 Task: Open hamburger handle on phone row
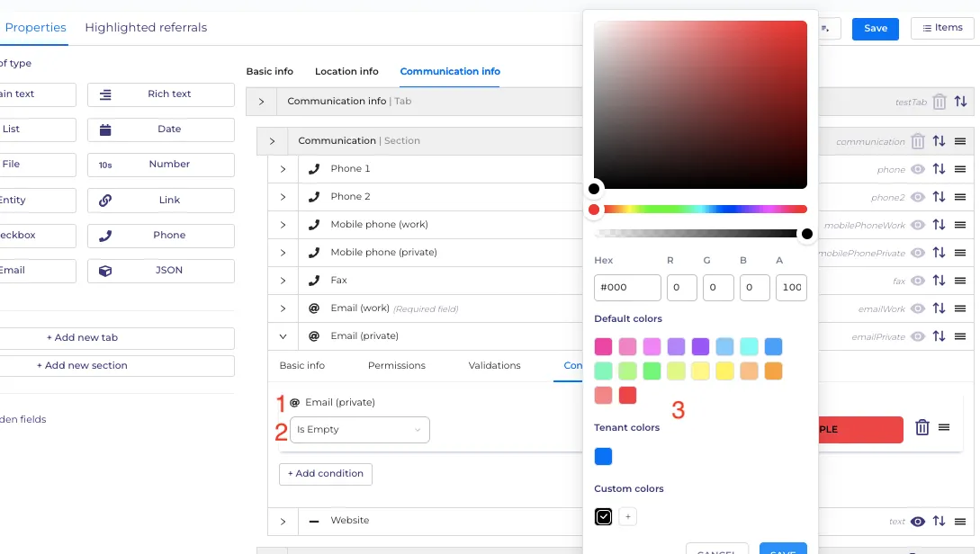960,169
